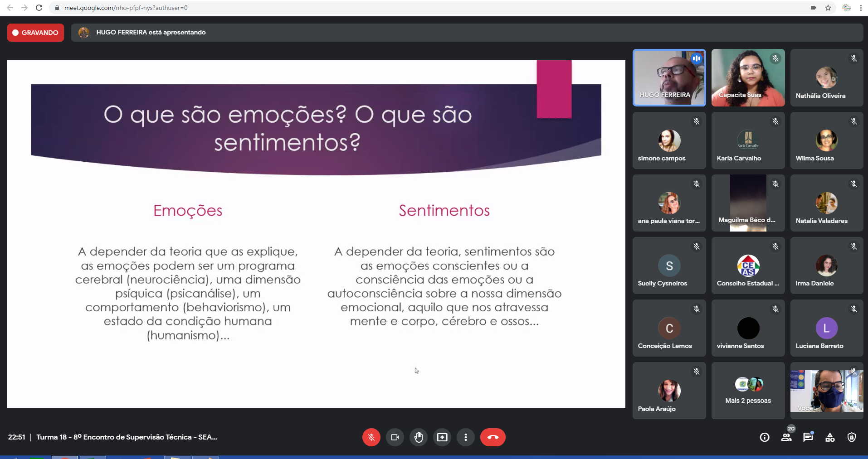Open the chat messages panel

tap(808, 437)
